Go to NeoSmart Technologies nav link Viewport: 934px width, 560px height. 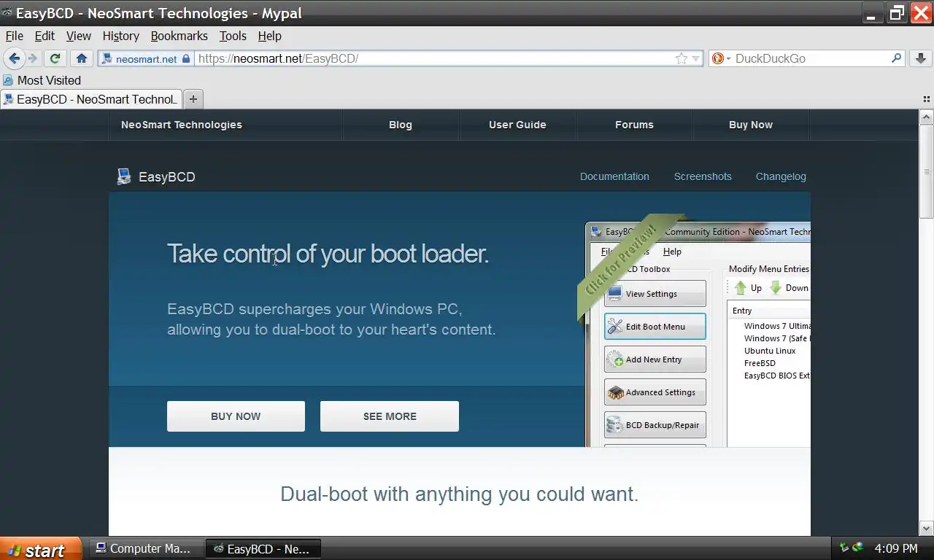tap(182, 125)
